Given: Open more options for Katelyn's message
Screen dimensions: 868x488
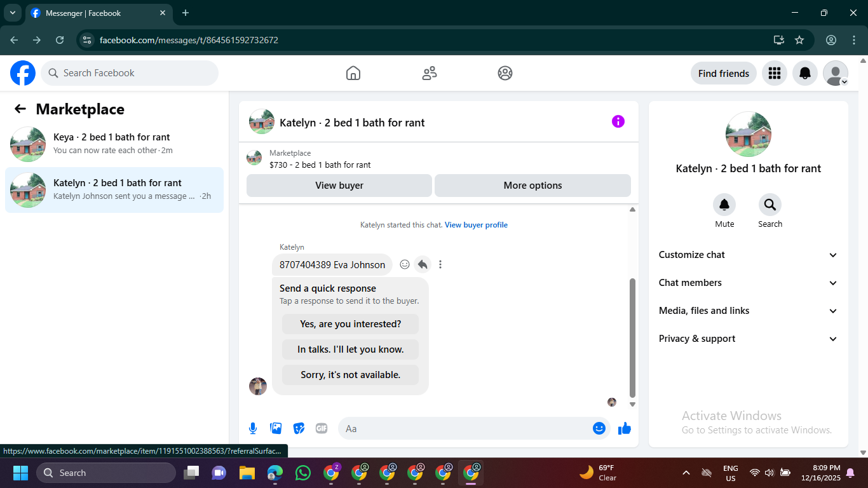Looking at the screenshot, I should coord(440,264).
